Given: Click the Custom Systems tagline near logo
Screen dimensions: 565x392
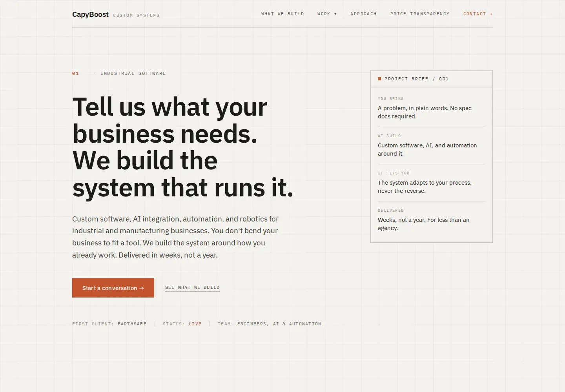Looking at the screenshot, I should (136, 15).
